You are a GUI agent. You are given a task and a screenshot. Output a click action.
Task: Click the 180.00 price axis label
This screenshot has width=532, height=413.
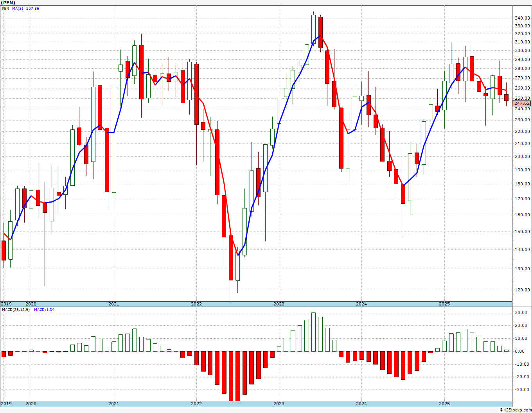pos(523,184)
